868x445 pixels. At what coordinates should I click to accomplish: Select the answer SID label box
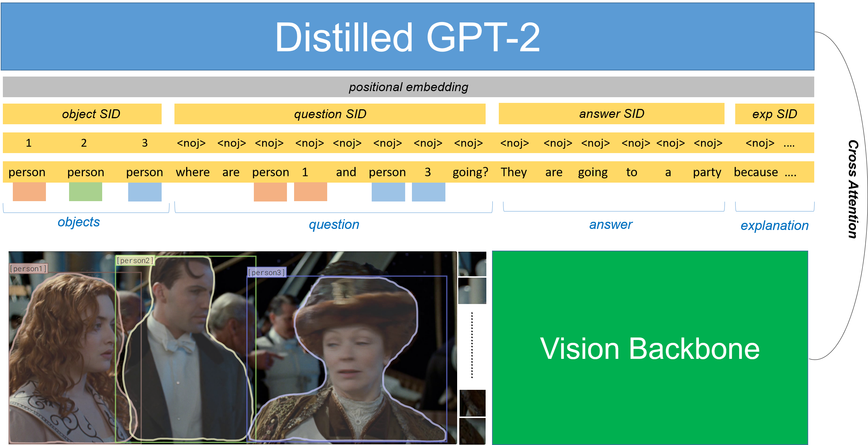click(611, 114)
